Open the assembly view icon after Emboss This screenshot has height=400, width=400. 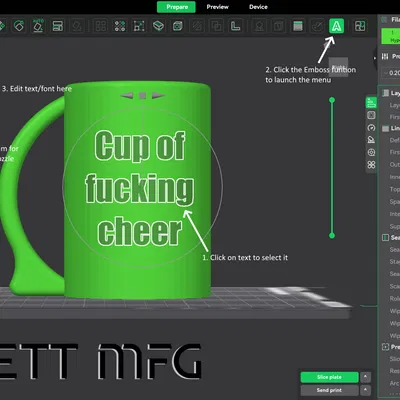point(360,26)
